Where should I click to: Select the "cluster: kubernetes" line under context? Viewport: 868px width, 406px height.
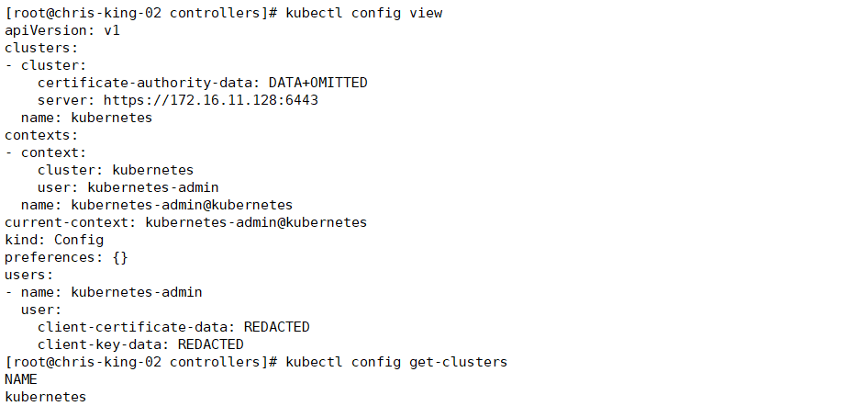[x=116, y=170]
